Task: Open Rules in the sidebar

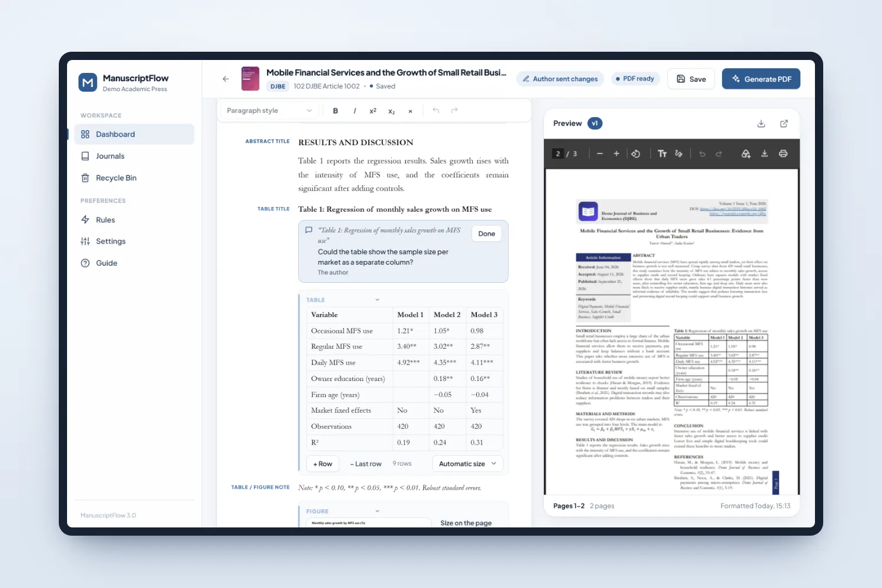Action: point(134,220)
